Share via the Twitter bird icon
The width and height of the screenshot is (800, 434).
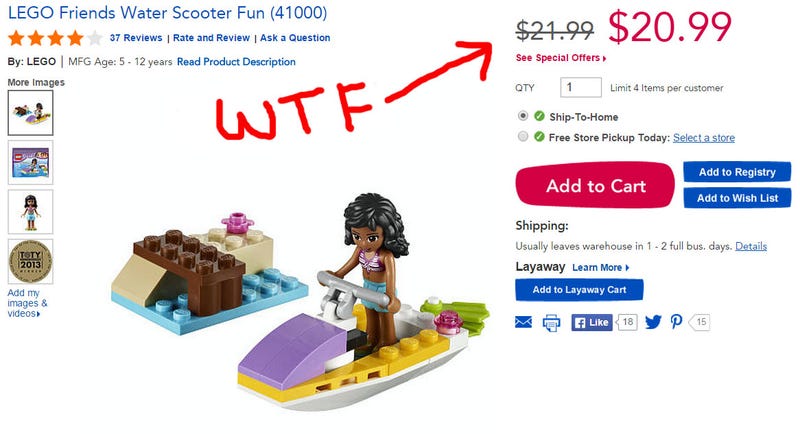[x=653, y=322]
